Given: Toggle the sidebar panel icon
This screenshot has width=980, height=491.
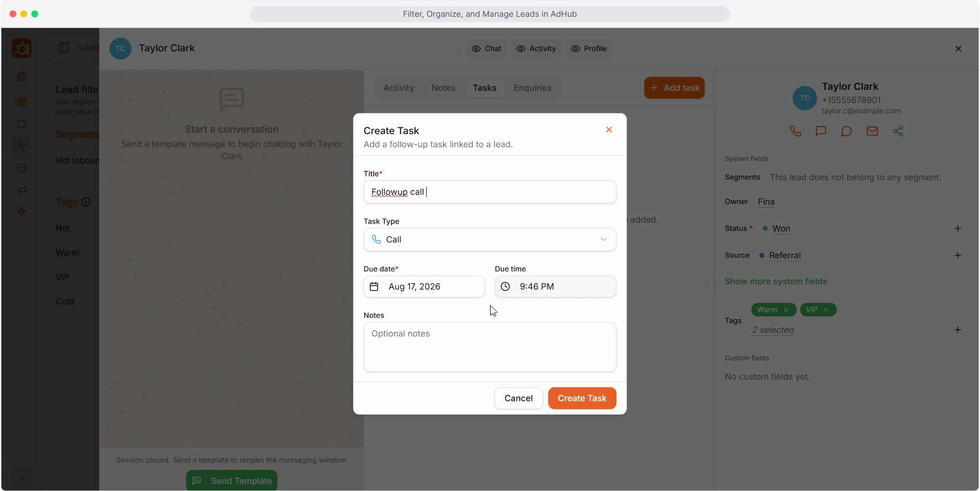Looking at the screenshot, I should click(x=64, y=48).
